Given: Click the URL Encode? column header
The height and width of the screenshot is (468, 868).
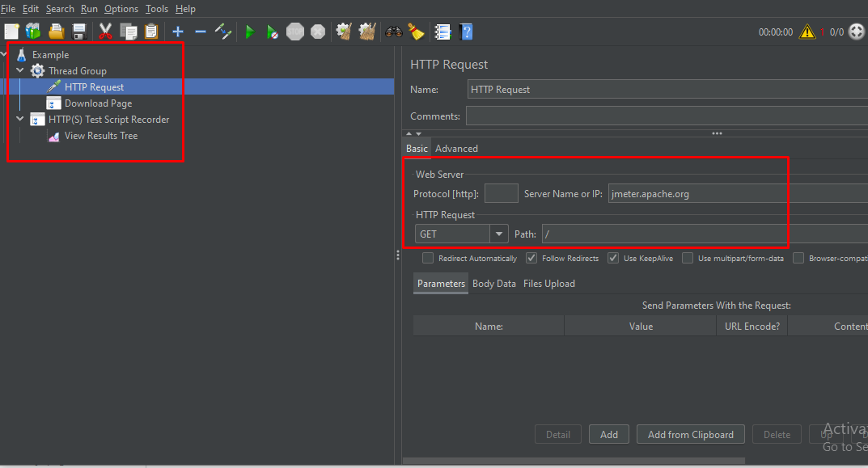Looking at the screenshot, I should (x=752, y=326).
